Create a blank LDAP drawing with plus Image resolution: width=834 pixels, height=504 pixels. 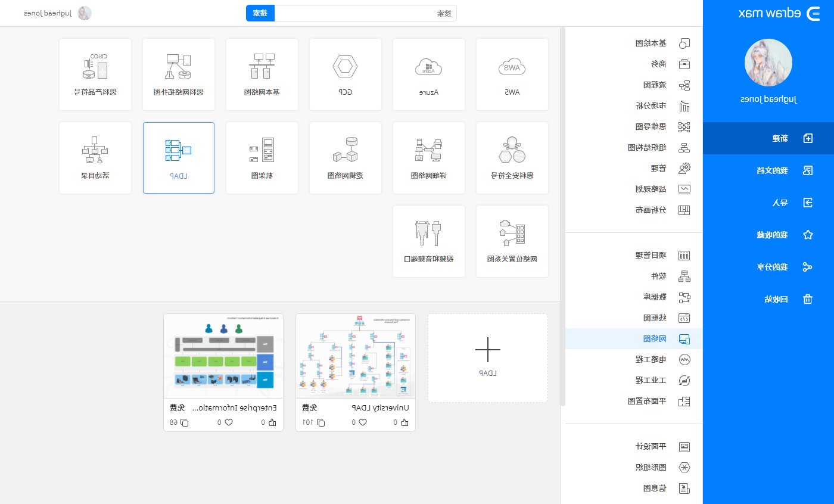pos(488,358)
